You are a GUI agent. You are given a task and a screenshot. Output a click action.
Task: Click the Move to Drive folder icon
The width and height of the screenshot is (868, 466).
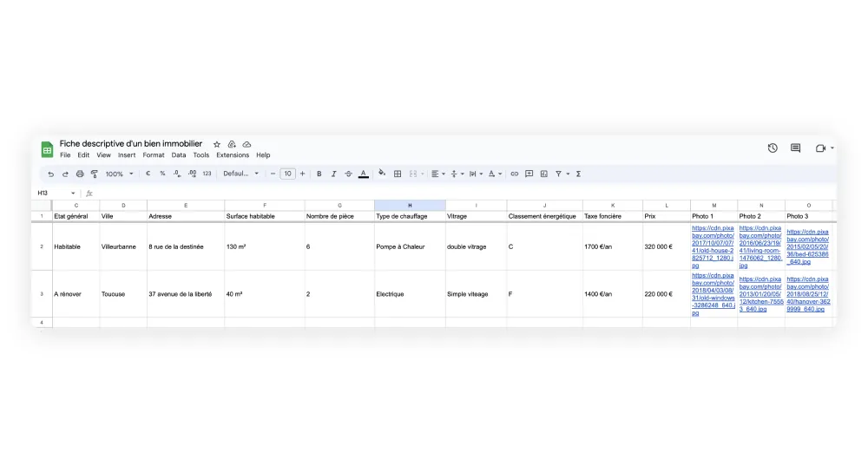coord(232,144)
